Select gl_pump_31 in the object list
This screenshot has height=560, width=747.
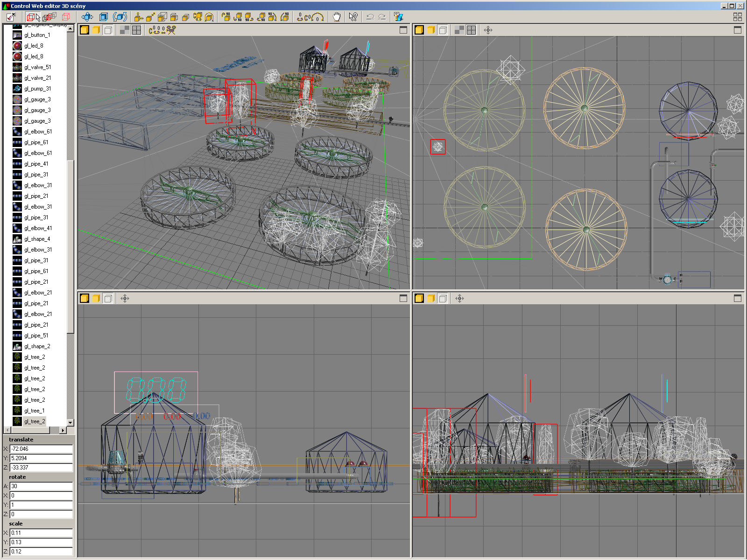tap(37, 89)
